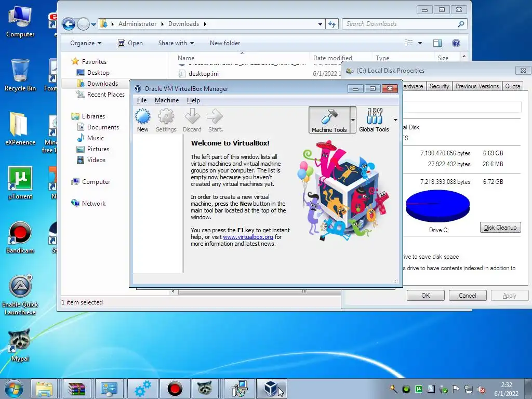Click the Explorer help icon
This screenshot has width=532, height=399.
pos(456,43)
